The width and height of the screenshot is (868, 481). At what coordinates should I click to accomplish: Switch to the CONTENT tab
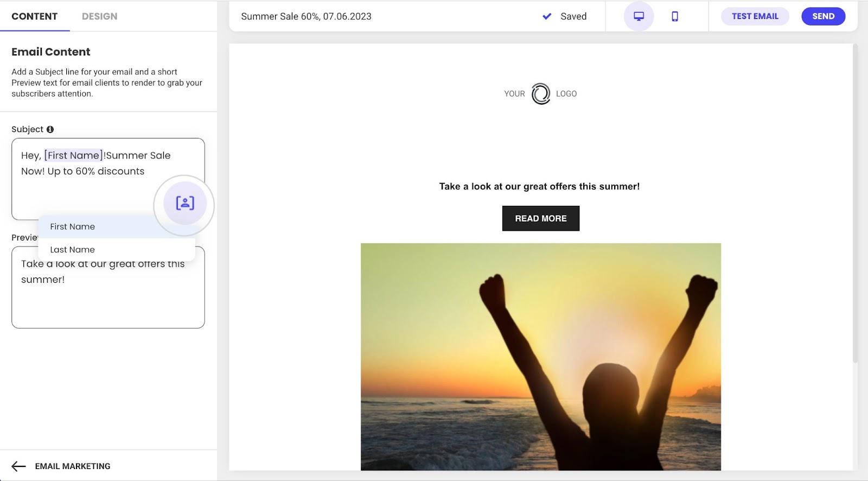35,16
